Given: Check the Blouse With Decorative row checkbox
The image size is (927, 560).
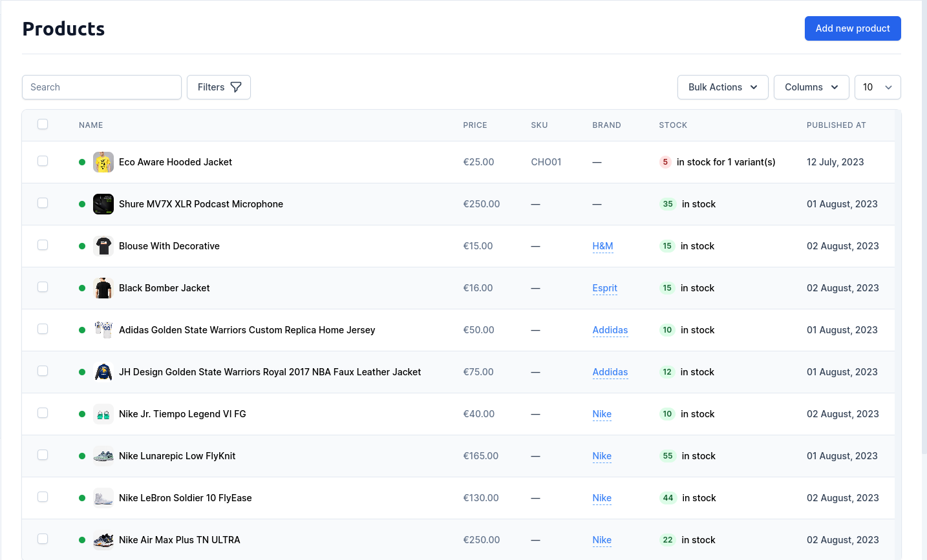Looking at the screenshot, I should (x=43, y=245).
